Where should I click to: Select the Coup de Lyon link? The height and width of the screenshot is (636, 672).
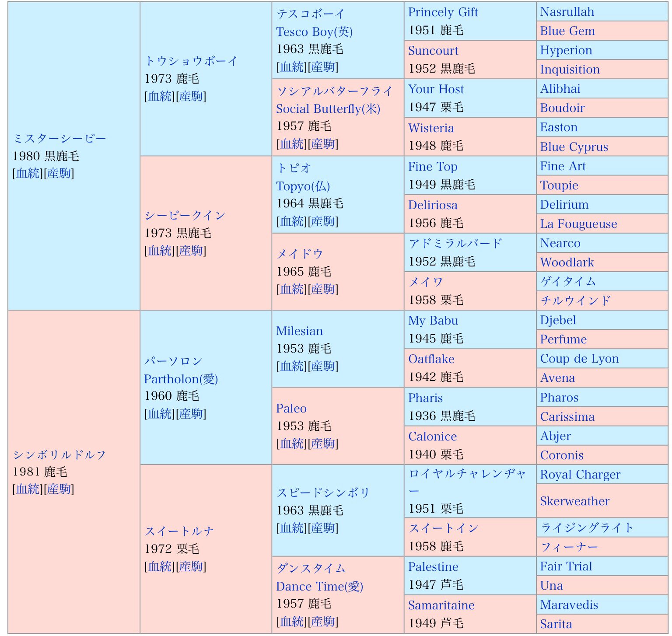point(579,359)
